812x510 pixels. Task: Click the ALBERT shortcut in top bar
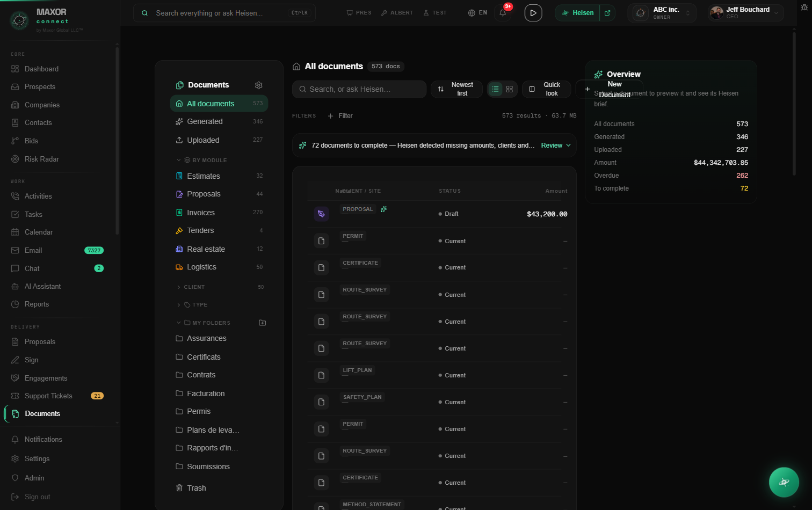pos(397,13)
